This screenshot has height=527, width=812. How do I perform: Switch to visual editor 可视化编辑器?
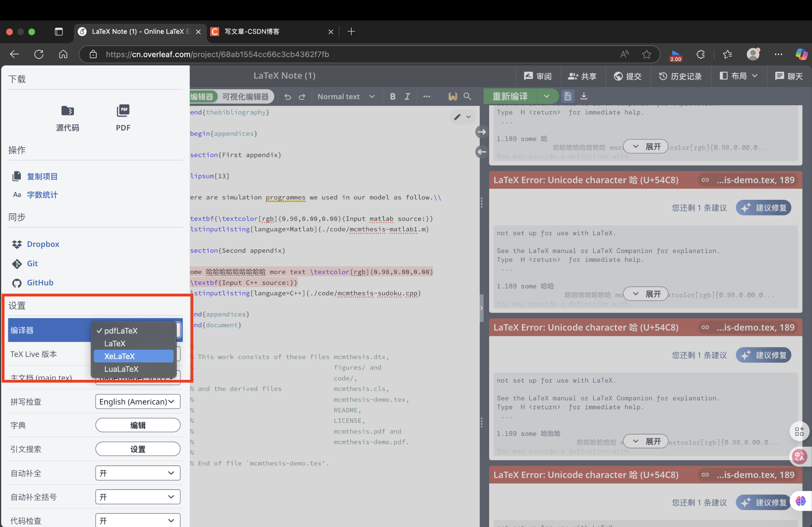[x=245, y=97]
